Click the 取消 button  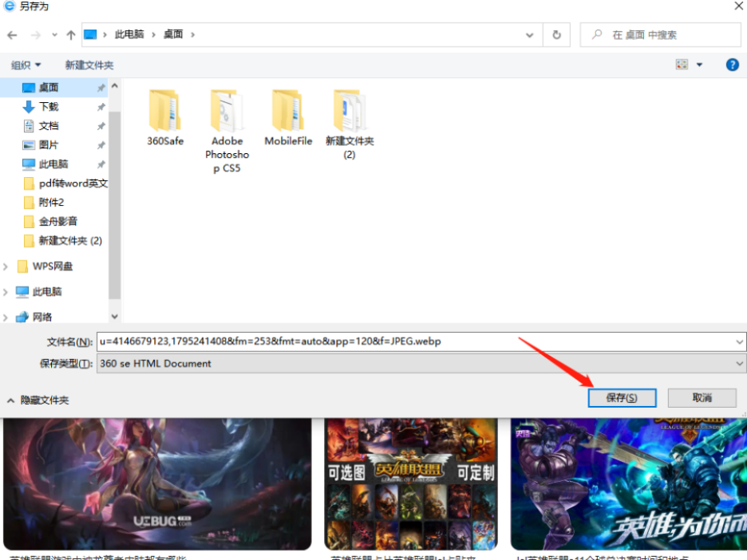[x=702, y=397]
